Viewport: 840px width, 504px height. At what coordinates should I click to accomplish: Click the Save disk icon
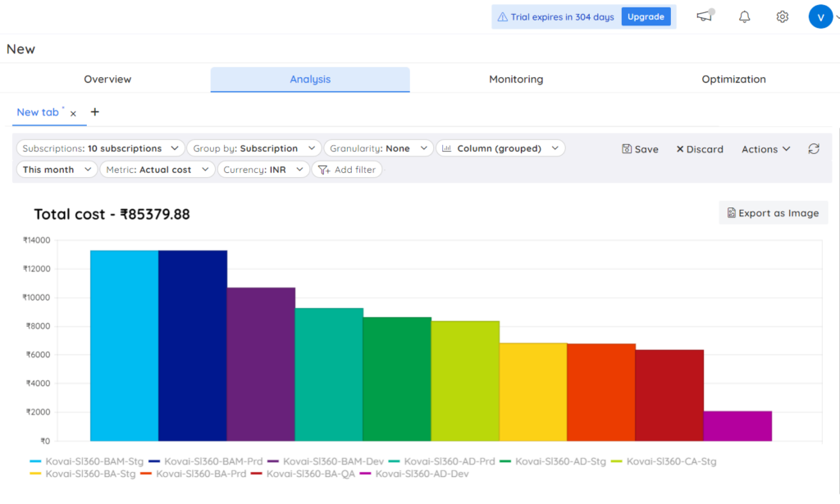(x=627, y=149)
